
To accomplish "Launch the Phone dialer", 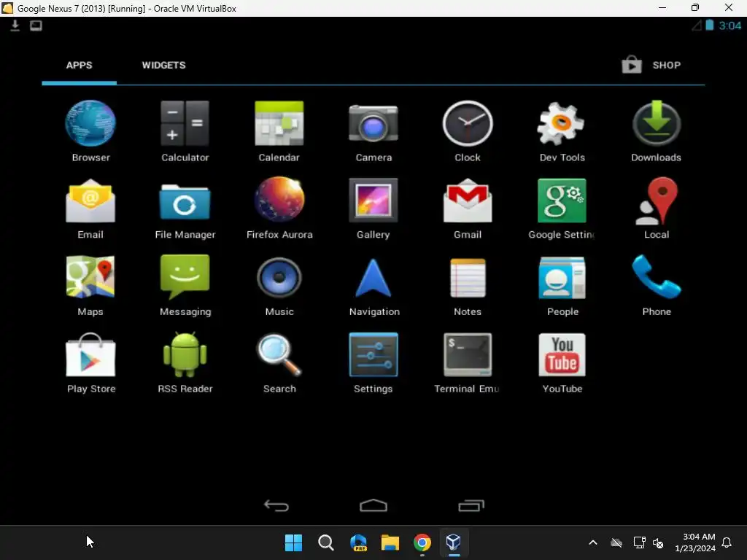I will click(x=656, y=286).
